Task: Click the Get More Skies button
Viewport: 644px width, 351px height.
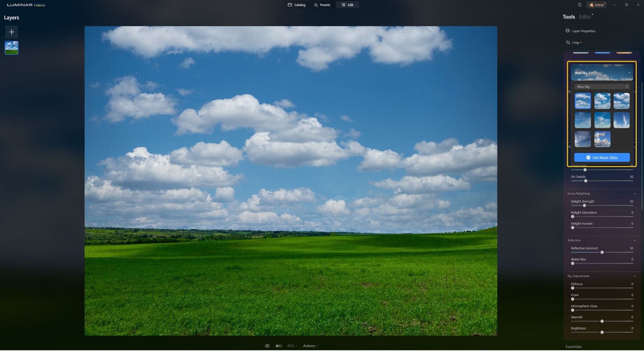Action: 601,157
